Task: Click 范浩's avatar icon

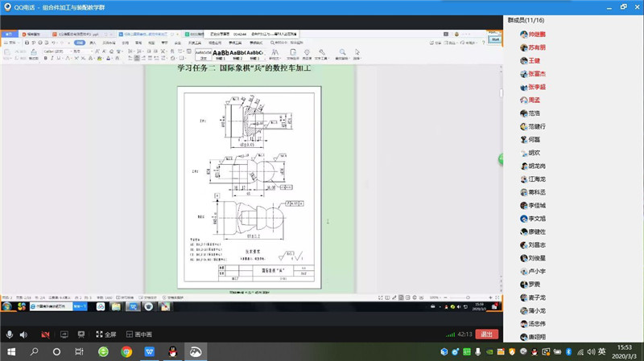Action: coord(524,113)
